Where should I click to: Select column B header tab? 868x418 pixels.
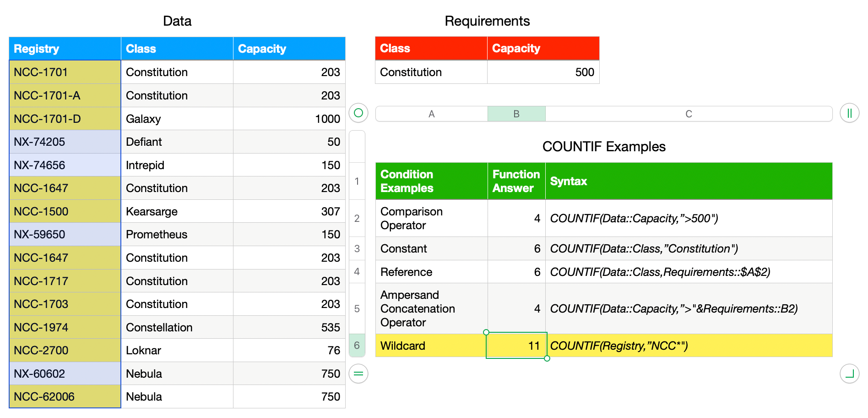pos(516,114)
